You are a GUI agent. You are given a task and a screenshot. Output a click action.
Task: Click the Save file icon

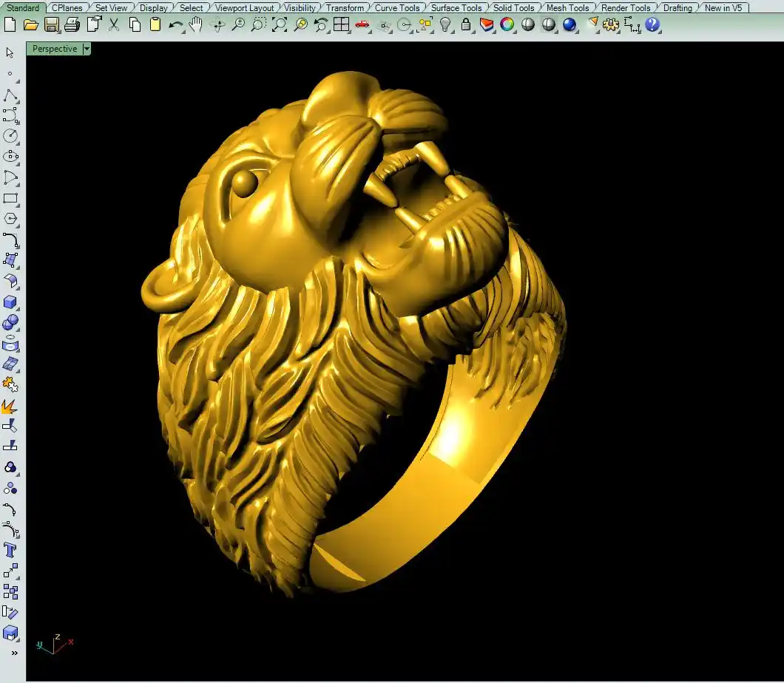click(51, 24)
